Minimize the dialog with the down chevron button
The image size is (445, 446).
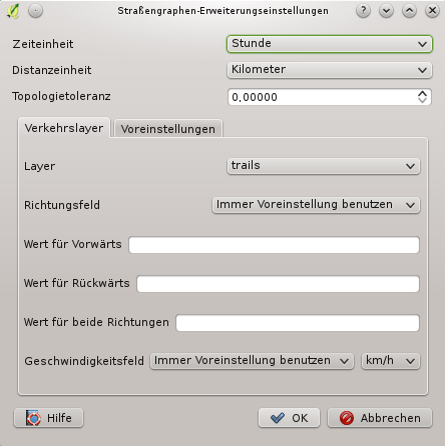click(x=386, y=11)
